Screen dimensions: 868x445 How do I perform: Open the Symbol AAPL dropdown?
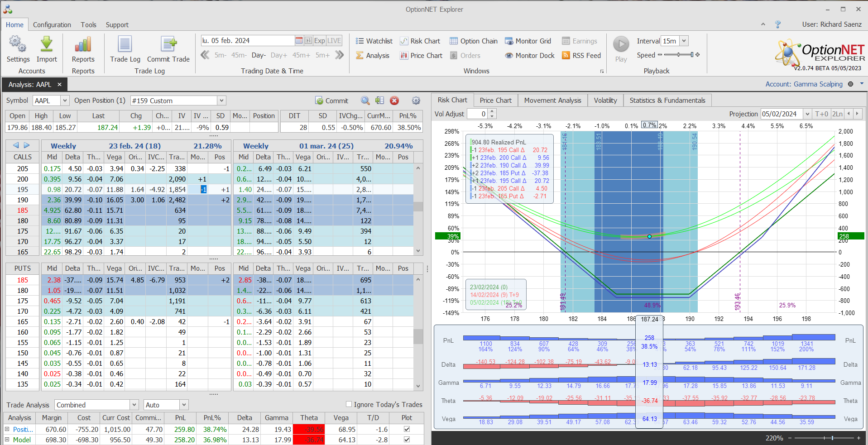click(x=65, y=100)
